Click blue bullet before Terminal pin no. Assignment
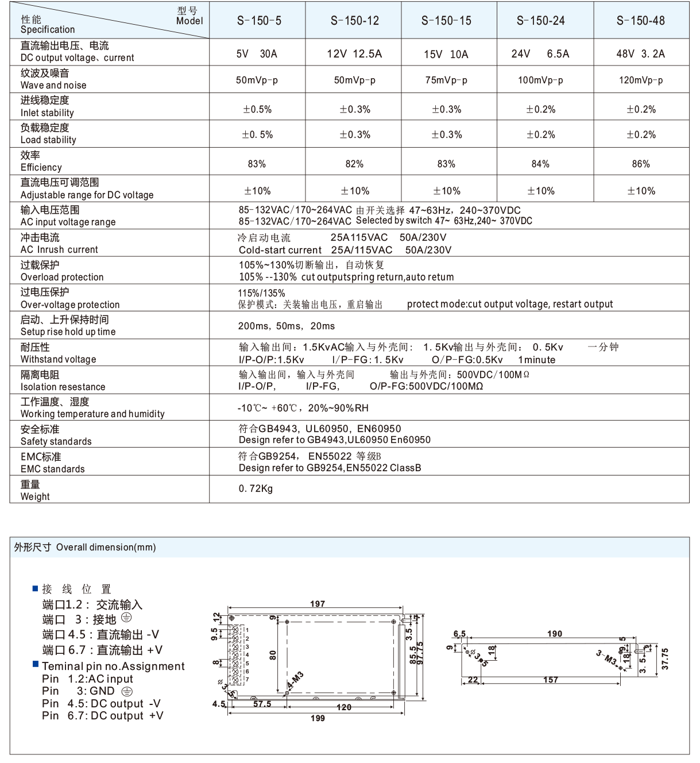The width and height of the screenshot is (700, 763). (36, 665)
